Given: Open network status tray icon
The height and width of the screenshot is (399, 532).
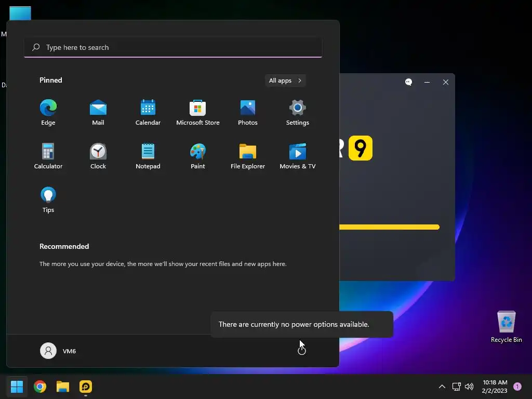Looking at the screenshot, I should pyautogui.click(x=456, y=387).
